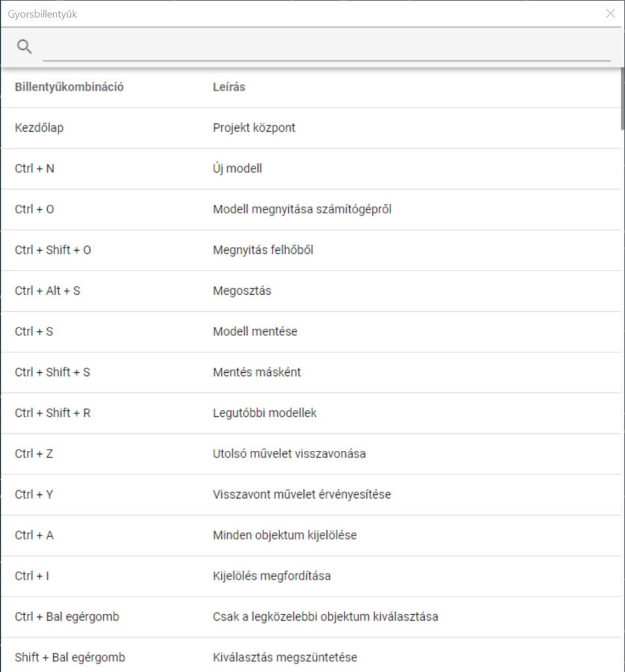Click the vertical scrollbar thumb
Image resolution: width=625 pixels, height=672 pixels.
point(622,98)
